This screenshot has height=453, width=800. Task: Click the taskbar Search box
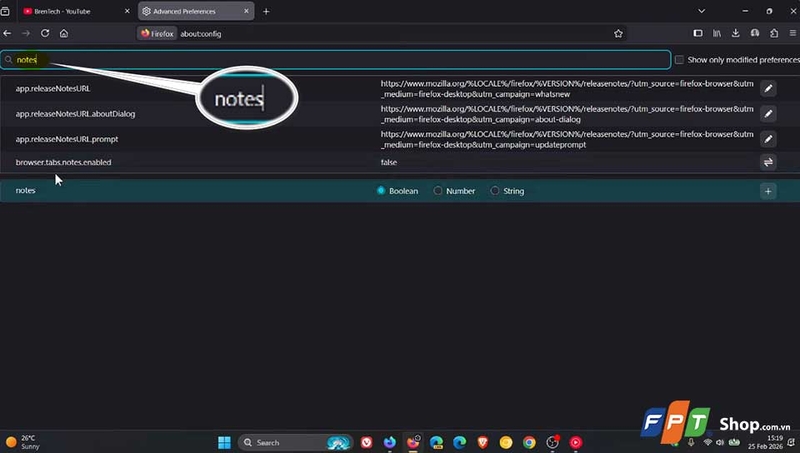coord(296,442)
